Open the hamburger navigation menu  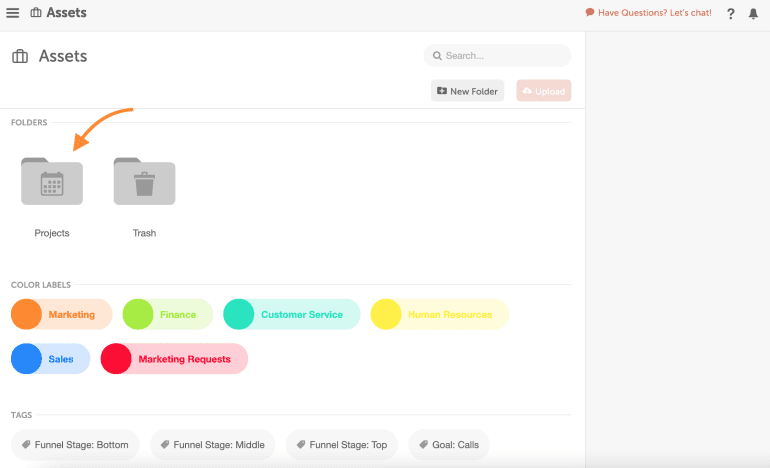coord(13,13)
